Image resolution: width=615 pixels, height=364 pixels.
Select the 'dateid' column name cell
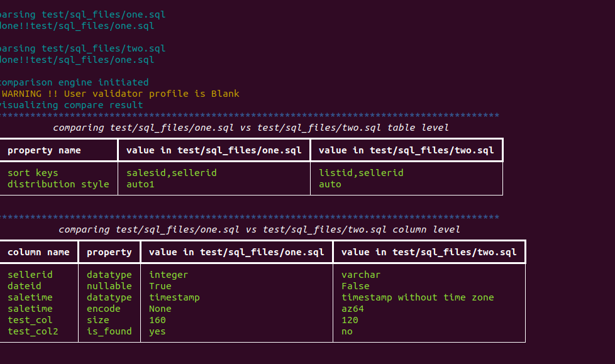point(24,286)
